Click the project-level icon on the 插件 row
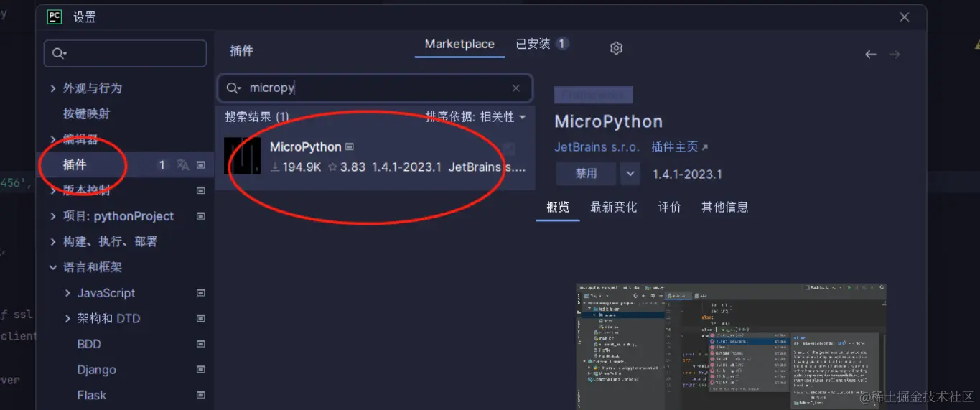980x410 pixels. (201, 165)
